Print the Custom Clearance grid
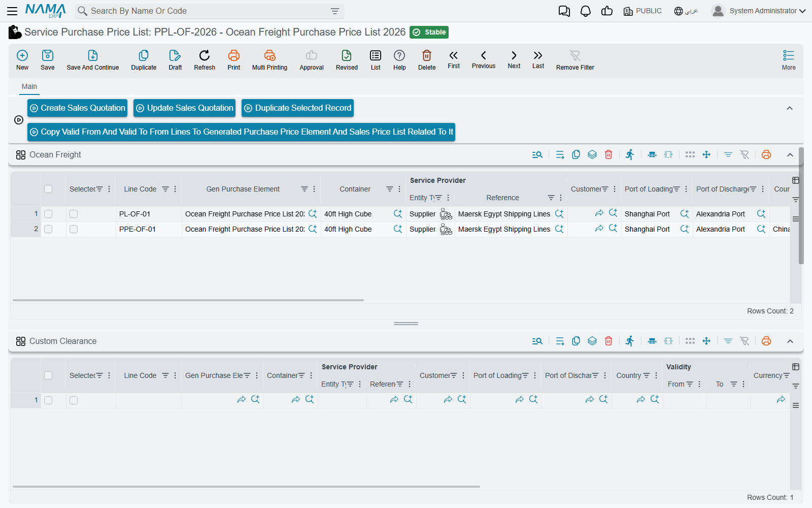Image resolution: width=812 pixels, height=508 pixels. [x=766, y=341]
